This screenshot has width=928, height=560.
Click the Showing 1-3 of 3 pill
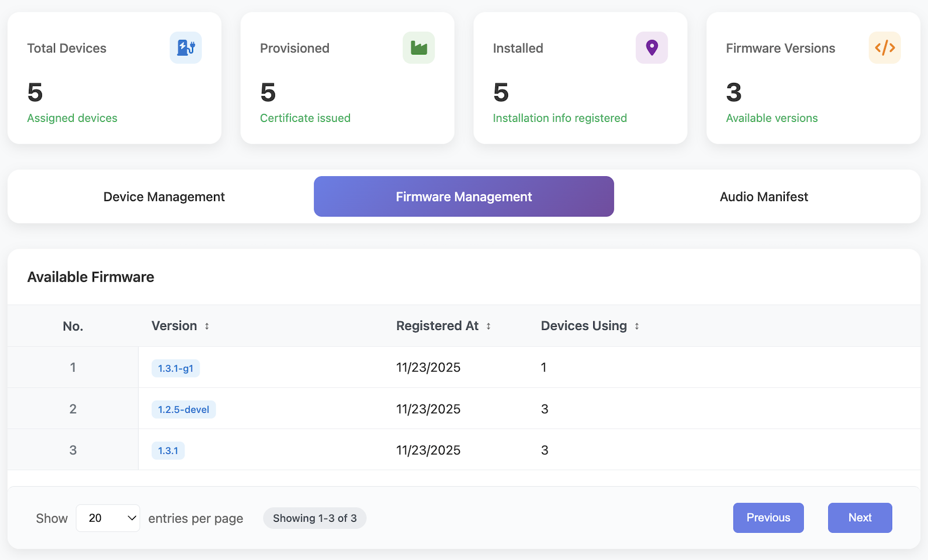[314, 518]
